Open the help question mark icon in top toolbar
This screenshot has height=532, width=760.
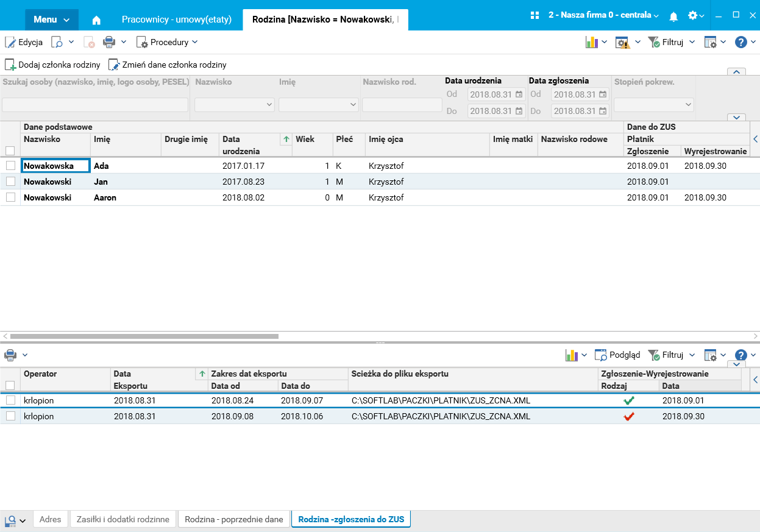[x=740, y=42]
